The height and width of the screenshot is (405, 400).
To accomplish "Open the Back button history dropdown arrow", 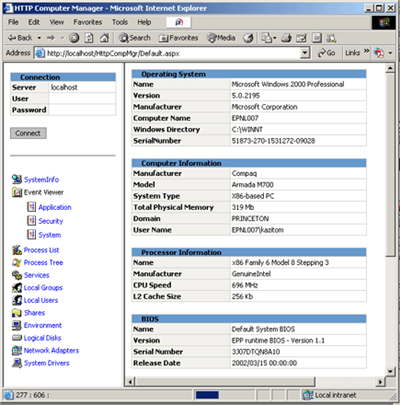I will coord(39,38).
